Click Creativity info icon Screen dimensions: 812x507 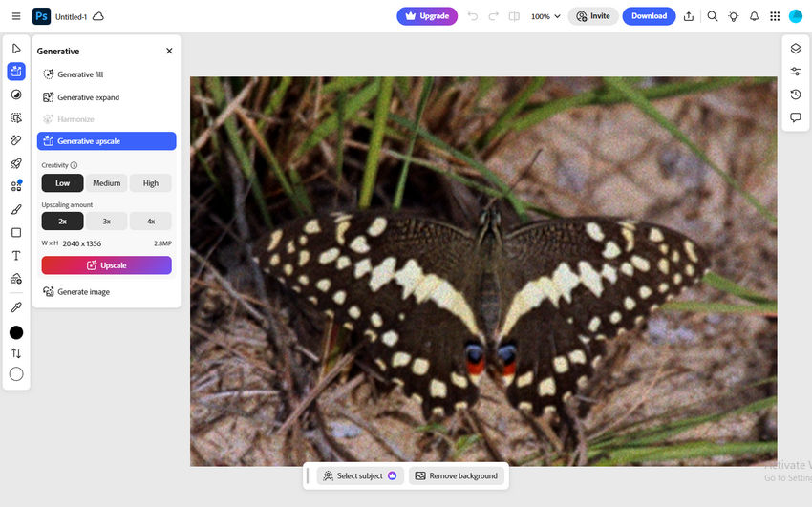(74, 165)
